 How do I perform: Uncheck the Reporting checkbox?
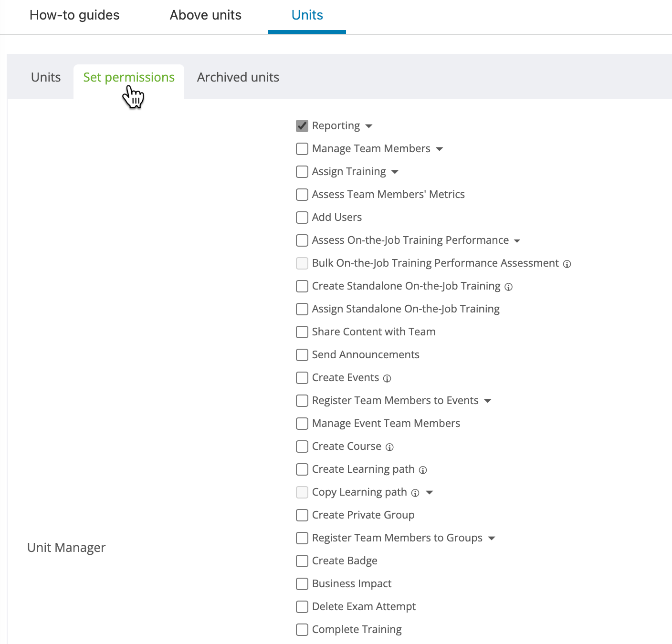coord(302,126)
